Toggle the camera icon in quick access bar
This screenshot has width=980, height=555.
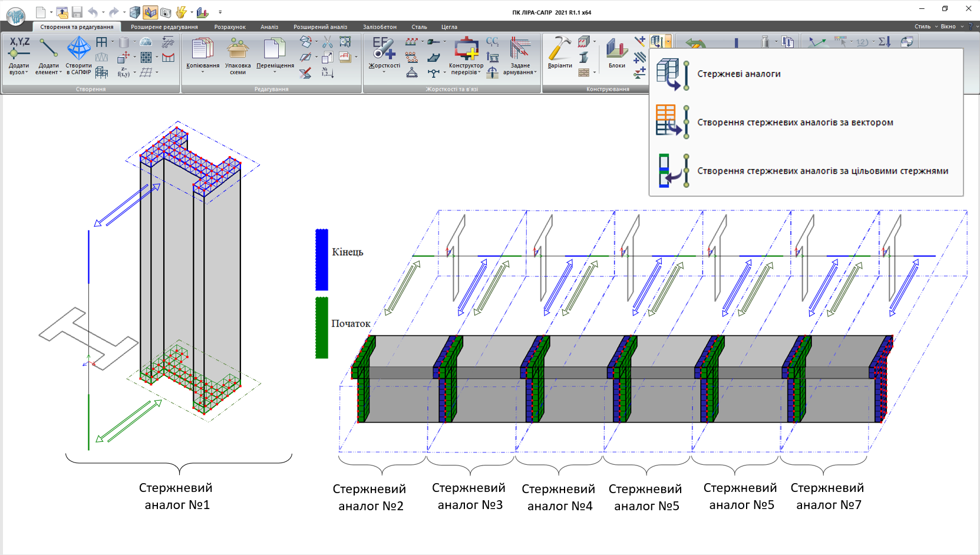click(166, 12)
